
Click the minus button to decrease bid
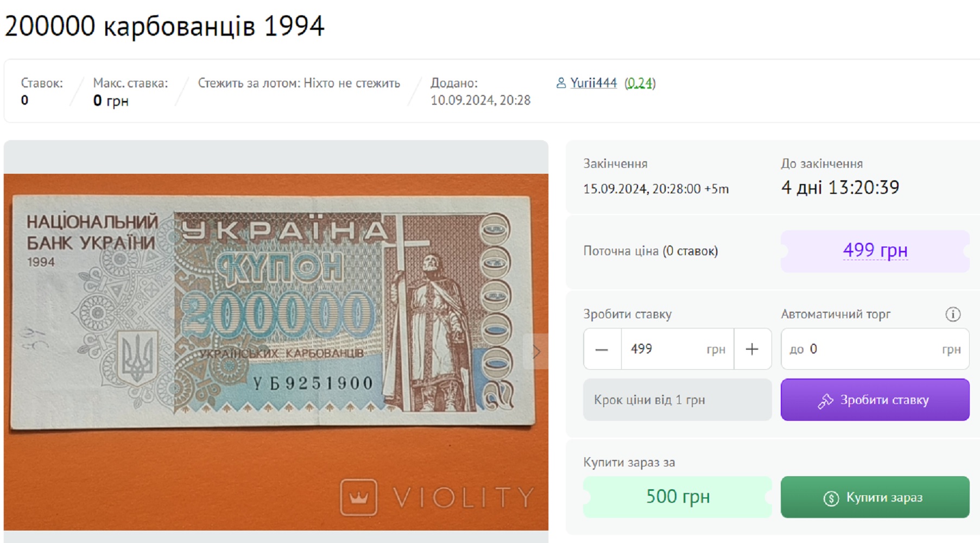(602, 349)
